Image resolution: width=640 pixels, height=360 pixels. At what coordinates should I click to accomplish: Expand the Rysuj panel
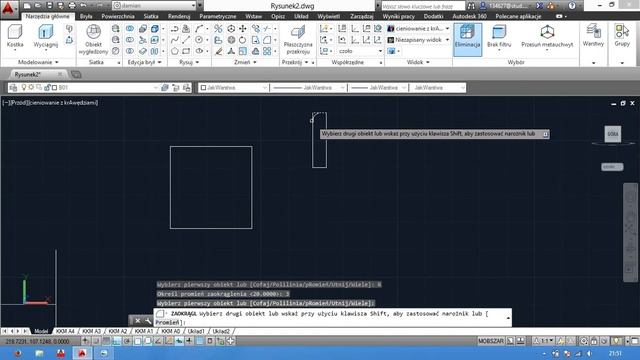189,62
